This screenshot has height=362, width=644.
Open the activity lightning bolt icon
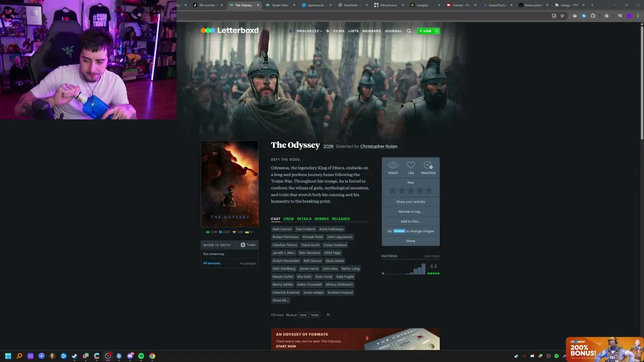click(x=327, y=31)
